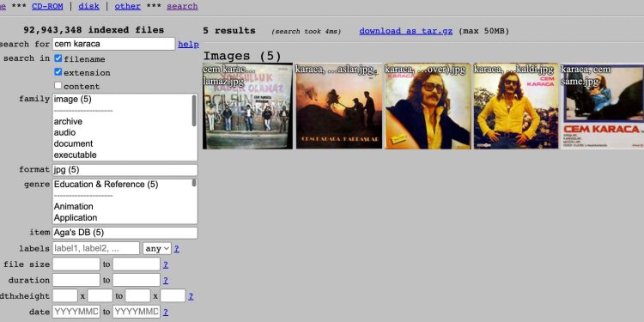Open the search navigation link
Viewport: 644px width, 322px height.
(x=182, y=6)
